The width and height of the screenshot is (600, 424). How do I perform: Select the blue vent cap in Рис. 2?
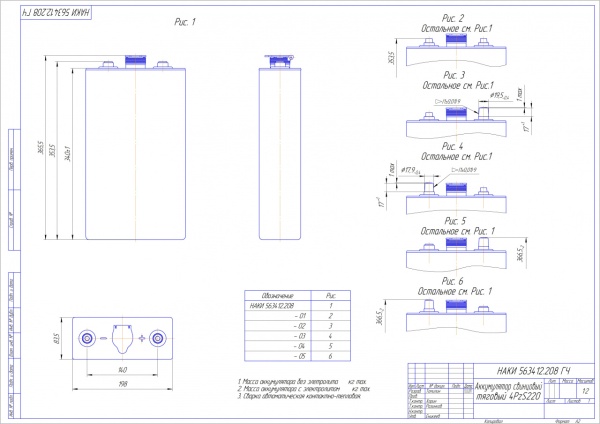pyautogui.click(x=456, y=42)
